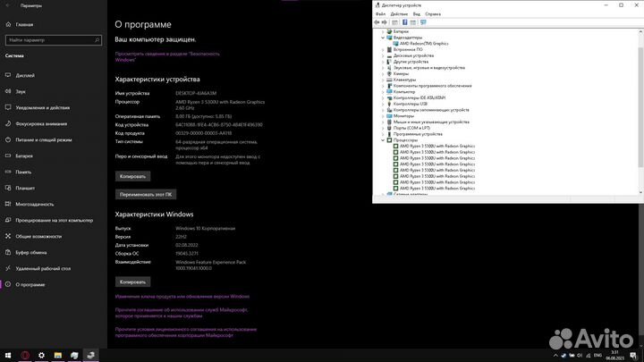Select AMD Radeon(TM) Graphics device
The height and width of the screenshot is (362, 644).
pos(423,44)
